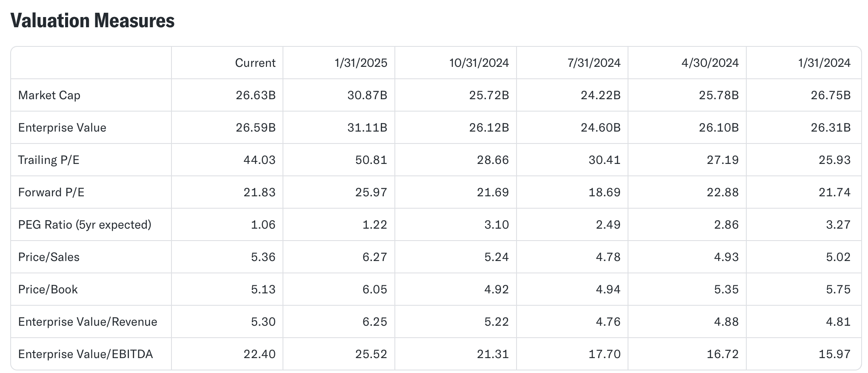The image size is (868, 373).
Task: Click the Market Cap row label
Action: click(49, 95)
